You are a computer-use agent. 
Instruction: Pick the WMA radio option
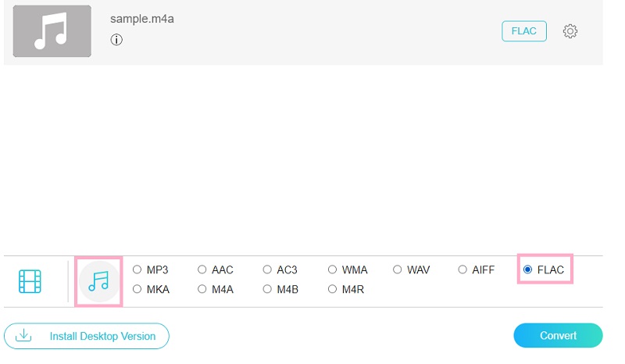333,269
